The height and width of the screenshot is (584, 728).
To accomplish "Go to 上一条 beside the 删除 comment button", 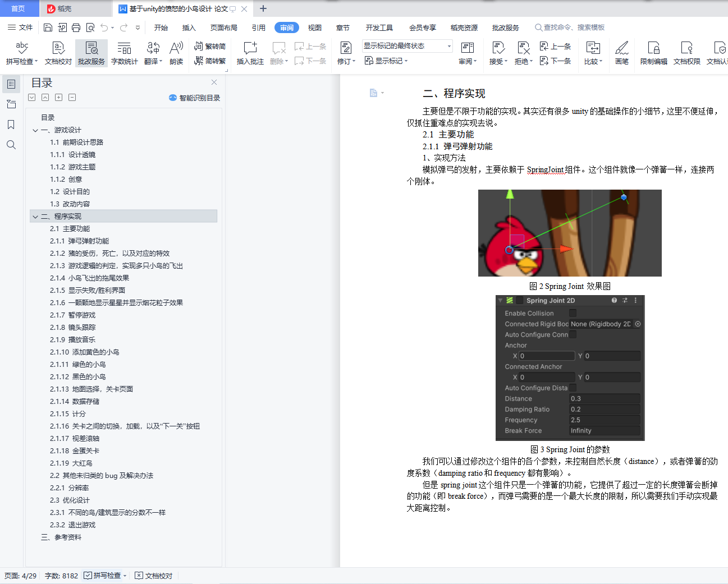I will click(310, 47).
